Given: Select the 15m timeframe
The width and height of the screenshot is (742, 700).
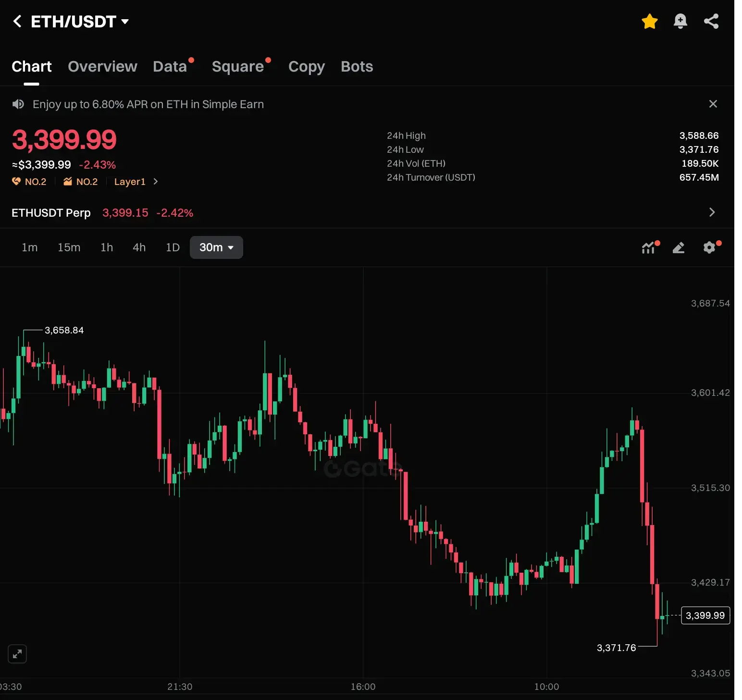Looking at the screenshot, I should (69, 247).
